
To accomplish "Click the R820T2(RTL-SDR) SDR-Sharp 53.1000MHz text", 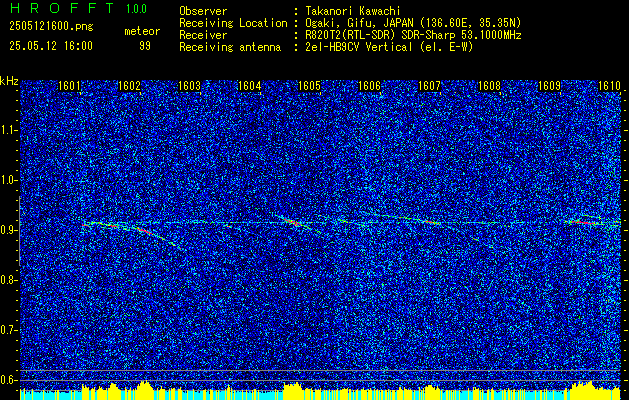I will pyautogui.click(x=413, y=35).
